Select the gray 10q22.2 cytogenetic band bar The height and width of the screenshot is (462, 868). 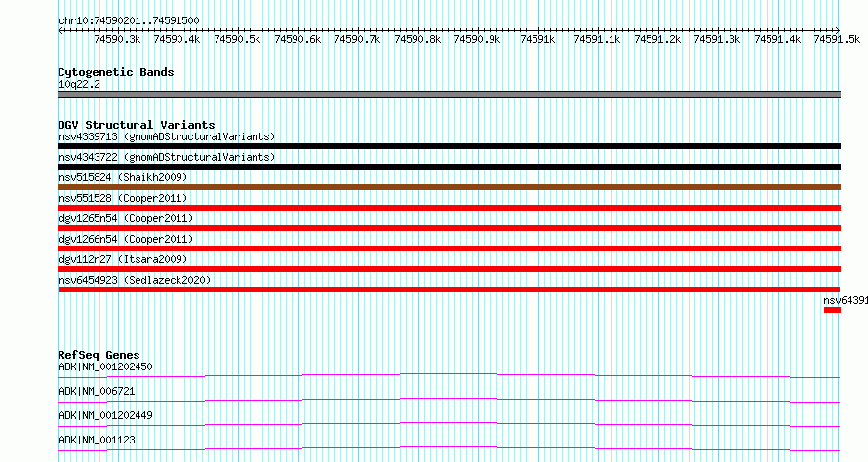(x=449, y=95)
